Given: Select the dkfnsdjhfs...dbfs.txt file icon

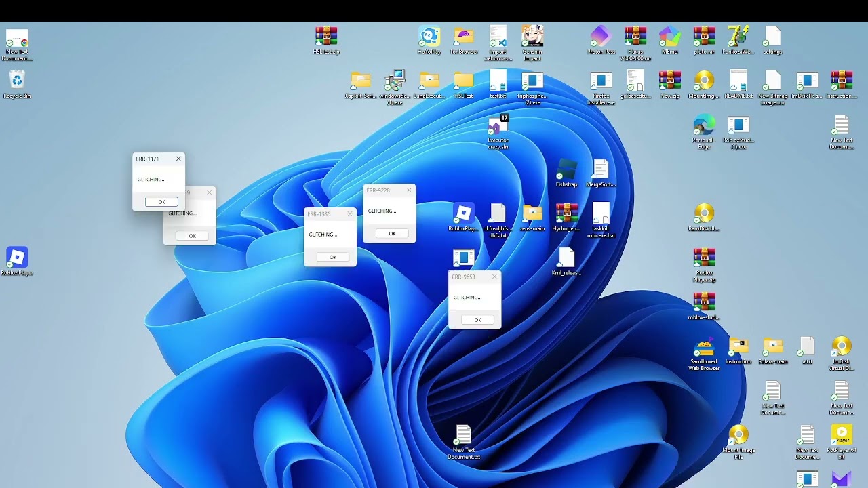Looking at the screenshot, I should (x=498, y=220).
